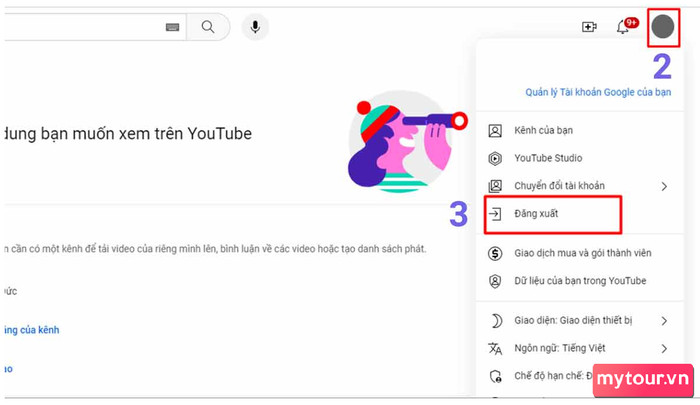The height and width of the screenshot is (405, 700).
Task: Click heading text 'bạn muốn xem trên YouTube'
Action: (x=146, y=134)
